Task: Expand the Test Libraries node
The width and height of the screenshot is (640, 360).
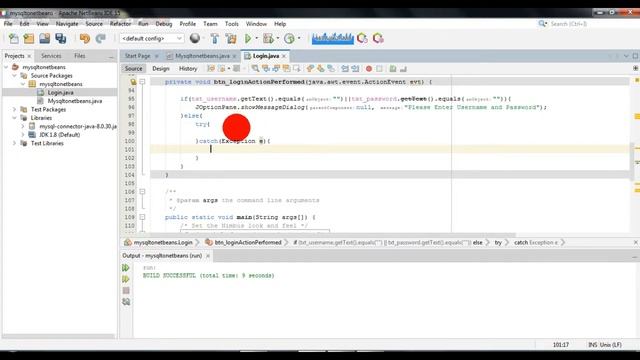Action: (14, 143)
